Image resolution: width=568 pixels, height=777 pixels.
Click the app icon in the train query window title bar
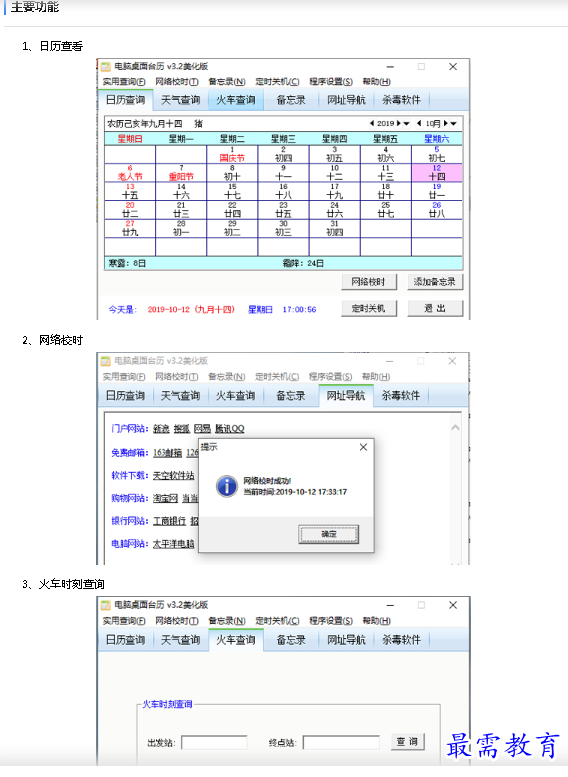coord(106,605)
